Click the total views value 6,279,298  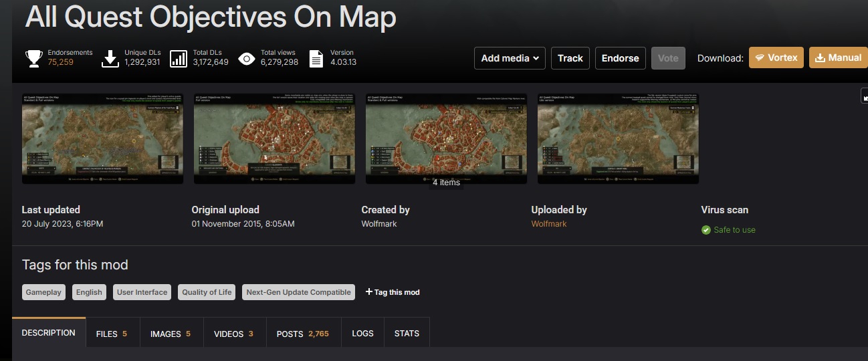click(x=280, y=62)
